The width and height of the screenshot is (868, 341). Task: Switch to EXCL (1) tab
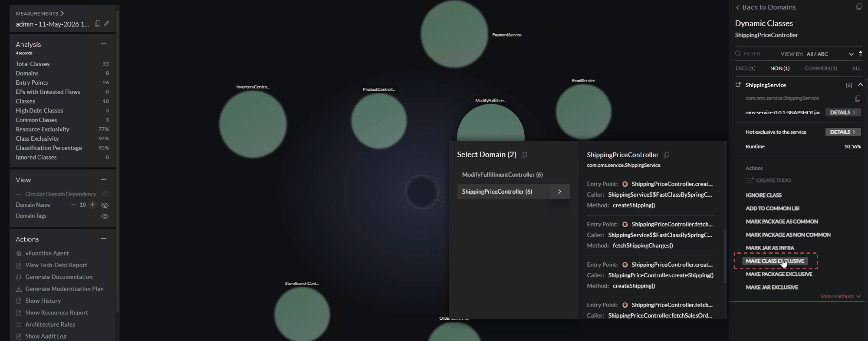coord(745,68)
